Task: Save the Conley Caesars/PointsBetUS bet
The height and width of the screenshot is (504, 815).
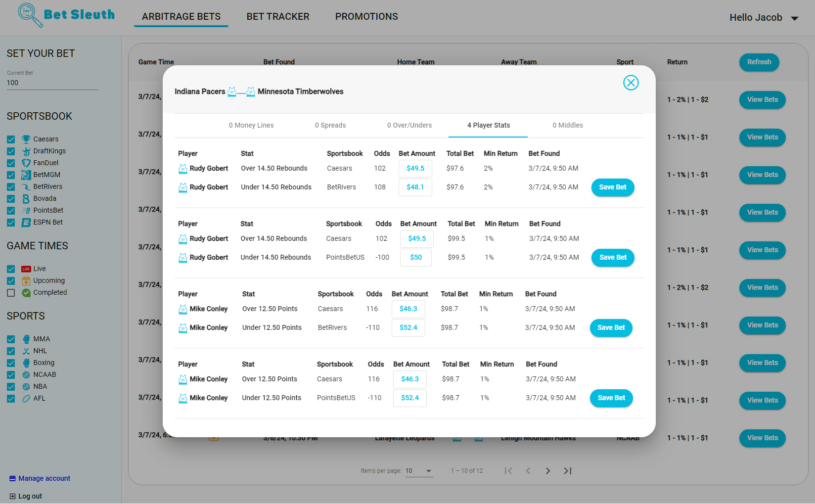Action: (611, 398)
